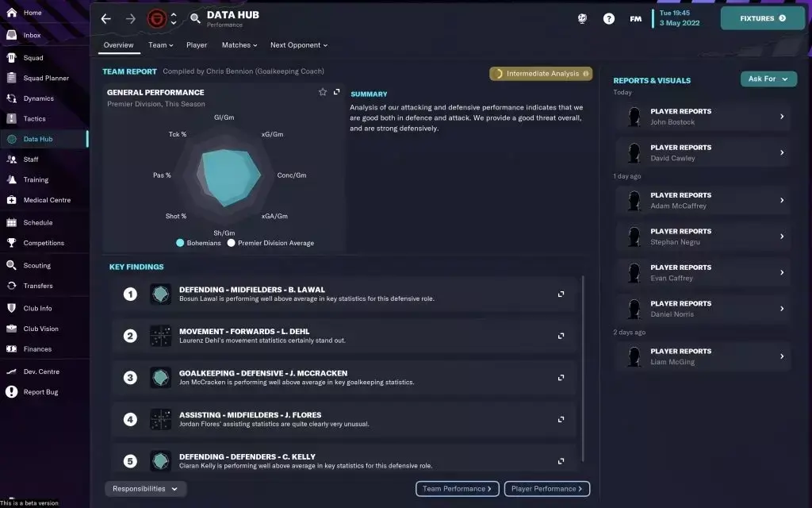Click the Key Findings vertical scrollbar
The width and height of the screenshot is (812, 508).
(x=583, y=368)
